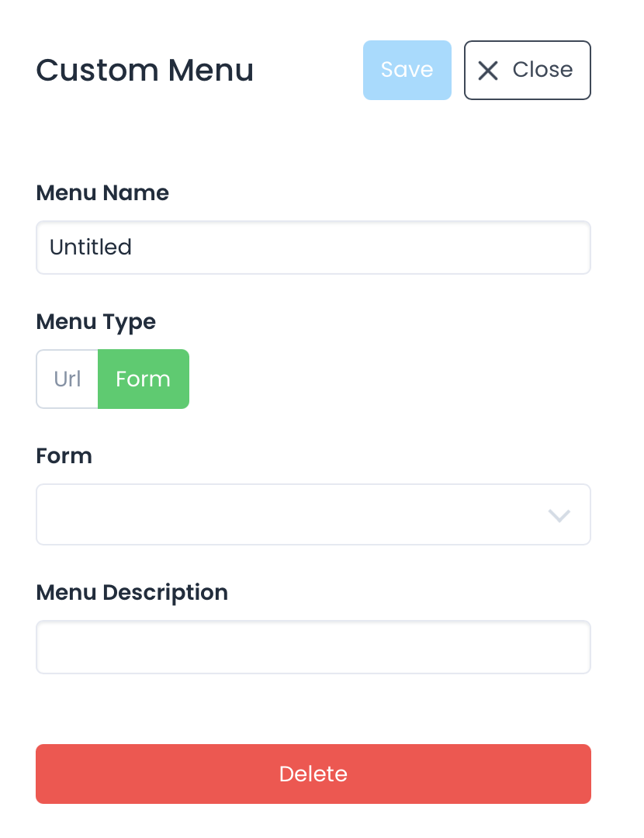Click the Form label above the dropdown
Image resolution: width=644 pixels, height=838 pixels.
pos(64,455)
